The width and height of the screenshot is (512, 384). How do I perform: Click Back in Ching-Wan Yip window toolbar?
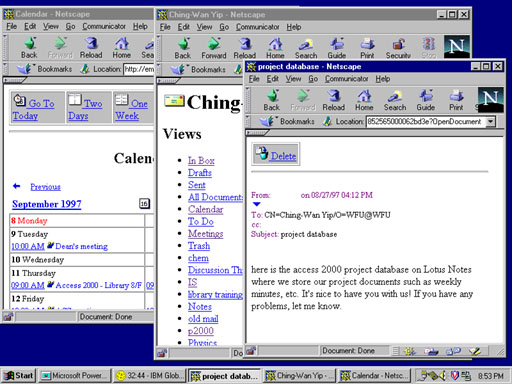tap(183, 48)
